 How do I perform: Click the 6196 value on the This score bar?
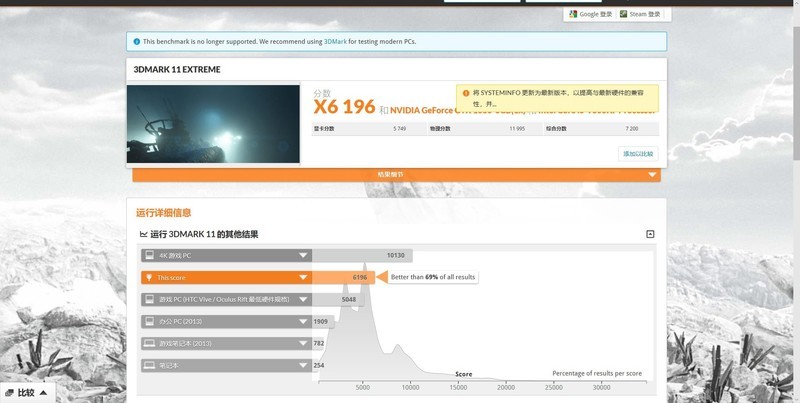point(360,278)
